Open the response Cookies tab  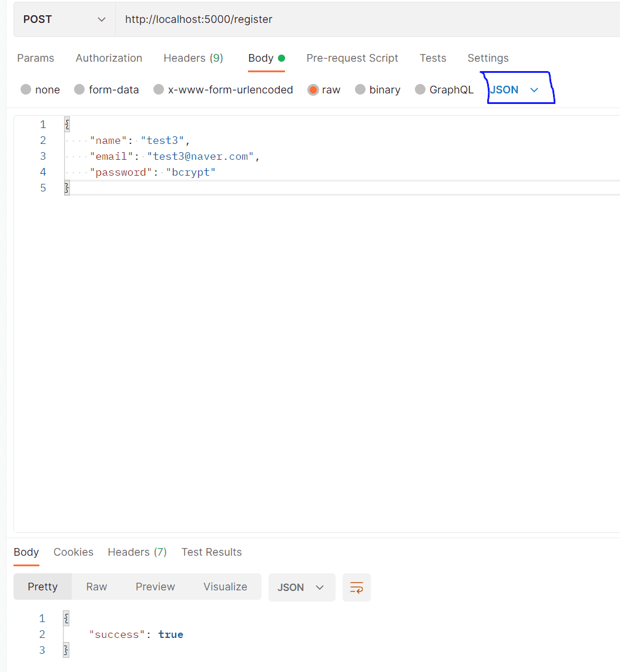click(73, 552)
